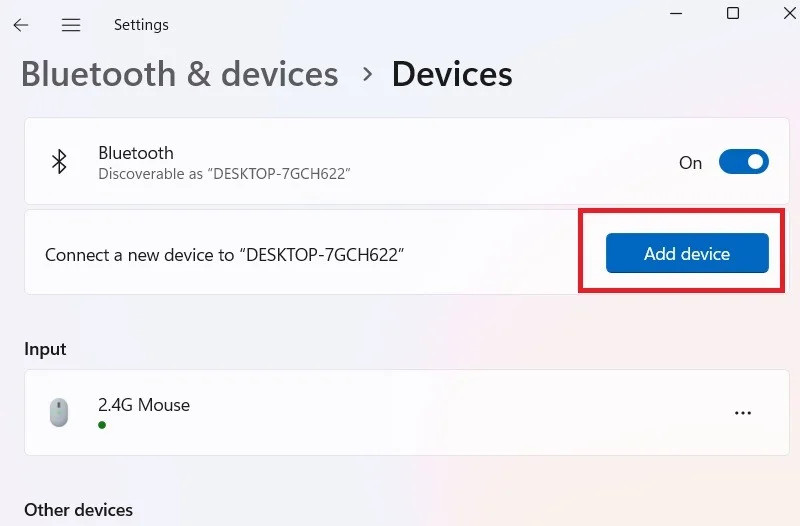Click the Devices page heading
This screenshot has height=526, width=800.
tap(452, 74)
